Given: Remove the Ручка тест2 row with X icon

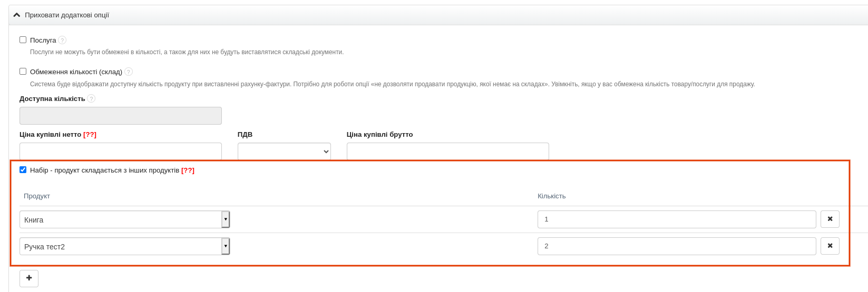Looking at the screenshot, I should pos(830,246).
